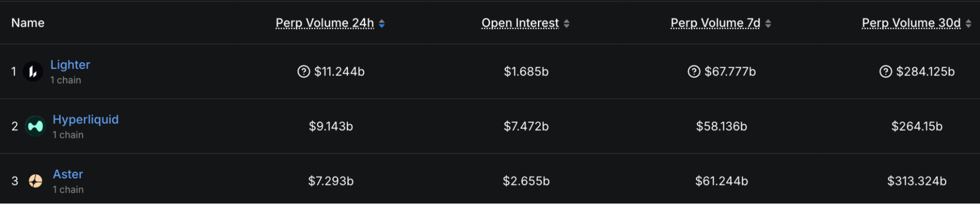Click sort arrows next to Perp Volume 24h

[382, 24]
